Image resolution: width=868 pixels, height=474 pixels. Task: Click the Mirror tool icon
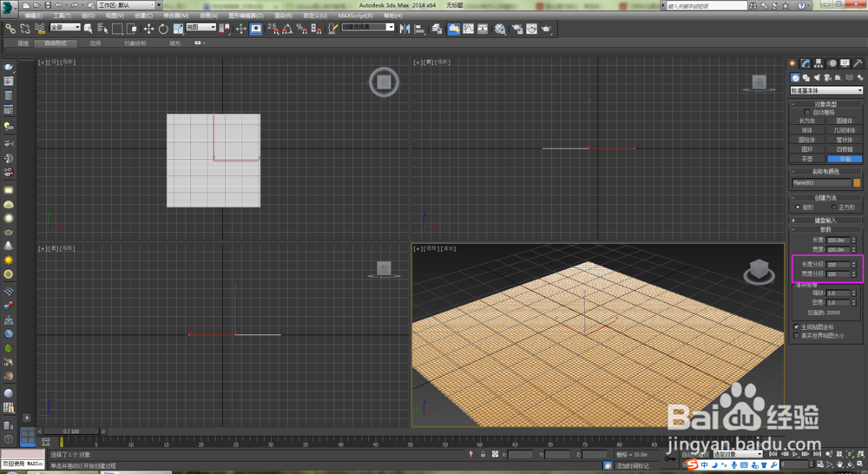click(406, 29)
